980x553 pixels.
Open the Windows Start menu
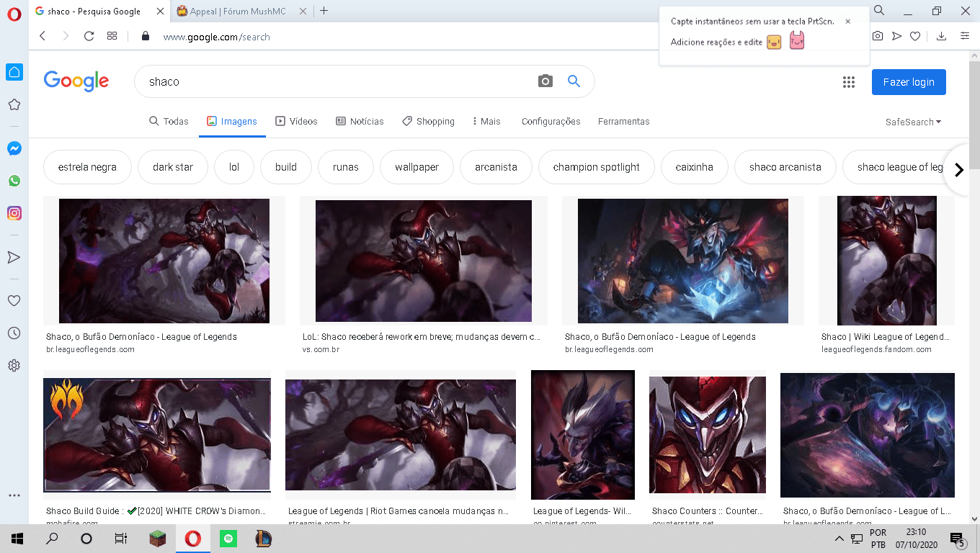pyautogui.click(x=17, y=538)
